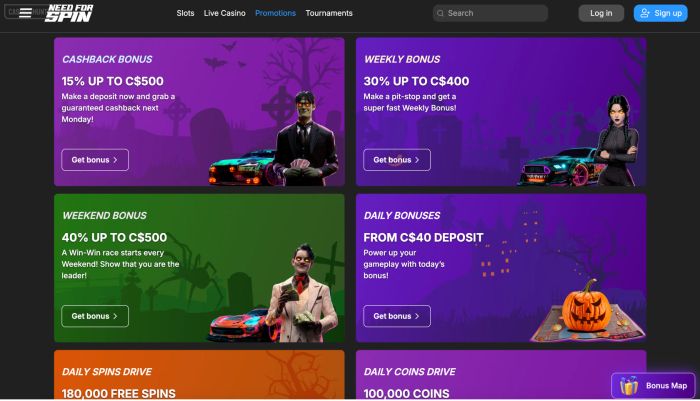Focus the Search input field
Image resolution: width=700 pixels, height=401 pixels.
tap(490, 13)
